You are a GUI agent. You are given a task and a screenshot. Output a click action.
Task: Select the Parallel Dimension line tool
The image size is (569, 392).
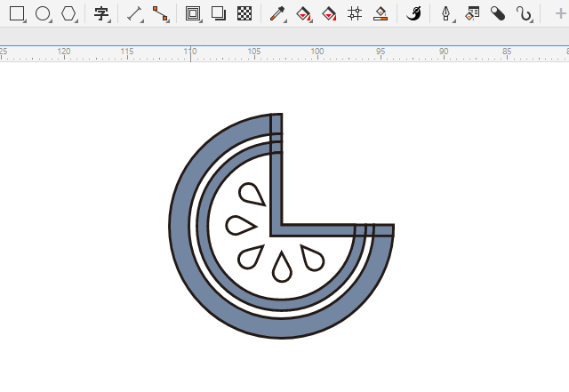point(134,14)
